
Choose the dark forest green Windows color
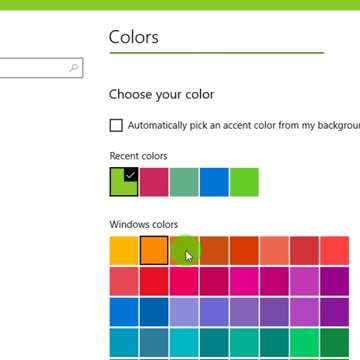tap(335, 343)
